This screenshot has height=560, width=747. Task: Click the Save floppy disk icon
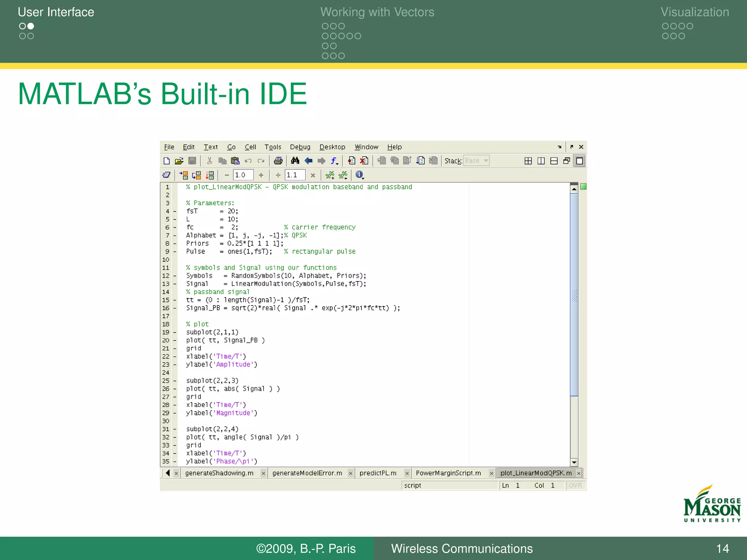point(192,161)
